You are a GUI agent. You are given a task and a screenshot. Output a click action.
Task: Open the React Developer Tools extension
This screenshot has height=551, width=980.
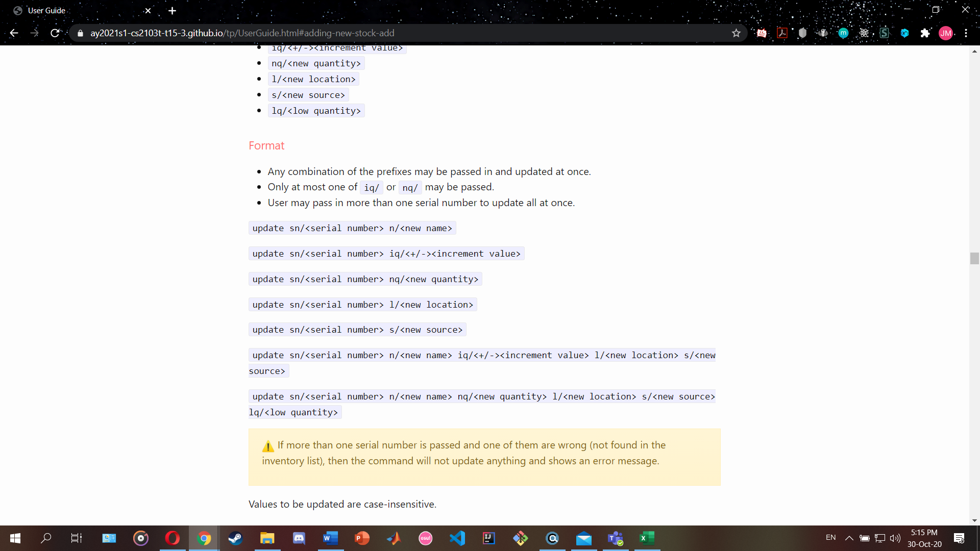click(x=864, y=33)
